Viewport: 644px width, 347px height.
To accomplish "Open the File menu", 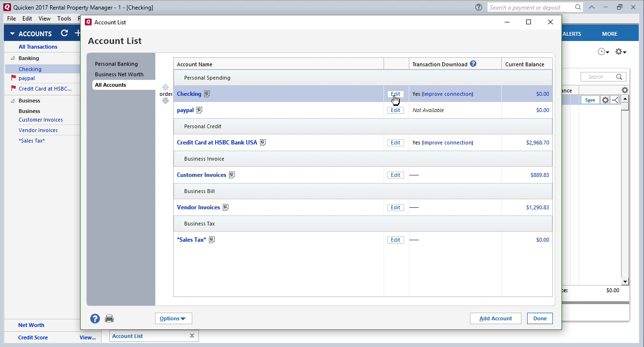I will 11,19.
